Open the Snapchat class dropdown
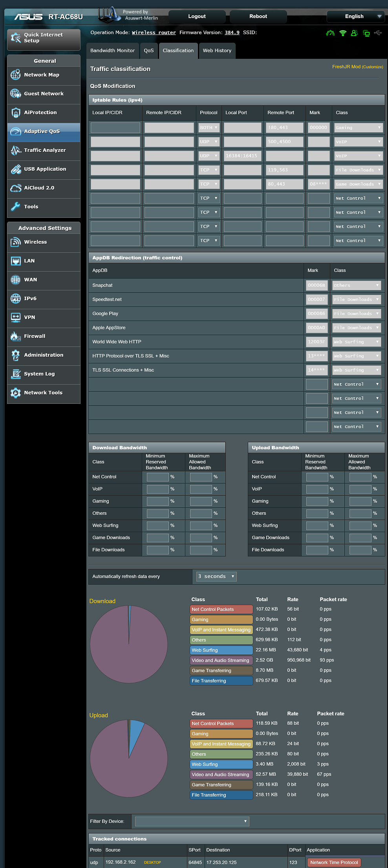 click(356, 285)
